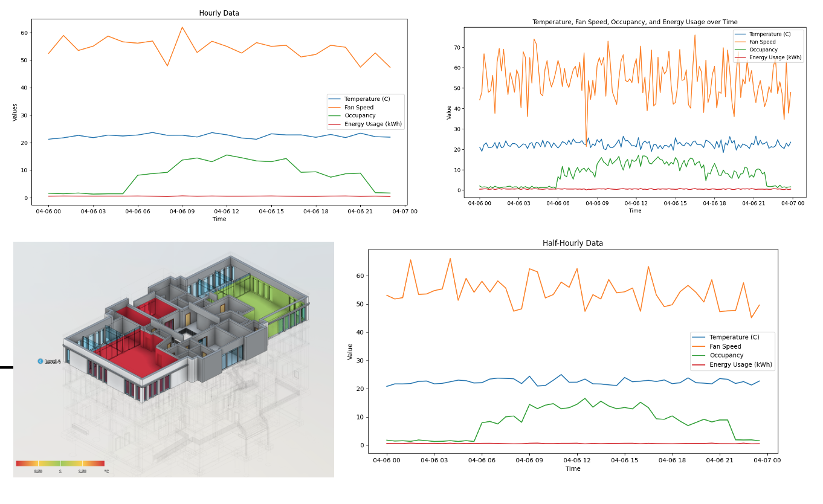Click the Time x-axis label under Hourly Data chart

click(219, 219)
